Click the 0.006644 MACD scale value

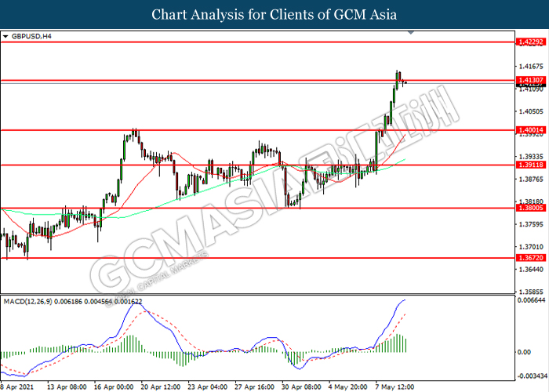531,300
